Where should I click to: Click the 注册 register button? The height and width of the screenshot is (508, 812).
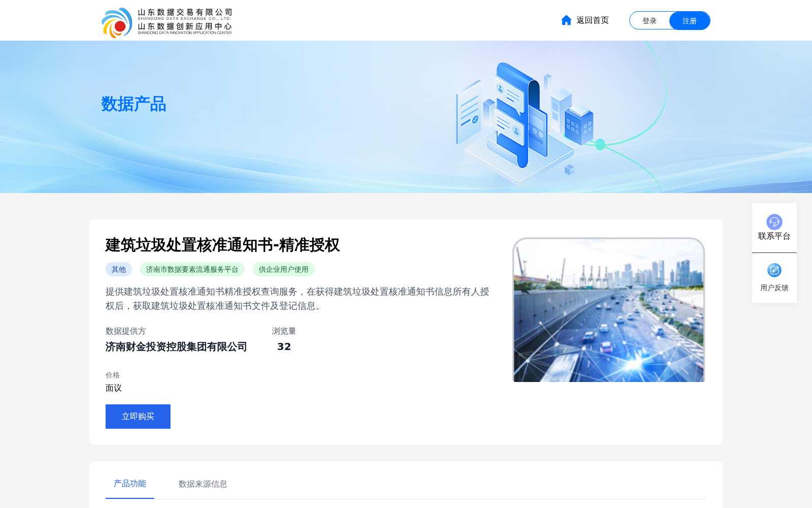click(690, 21)
